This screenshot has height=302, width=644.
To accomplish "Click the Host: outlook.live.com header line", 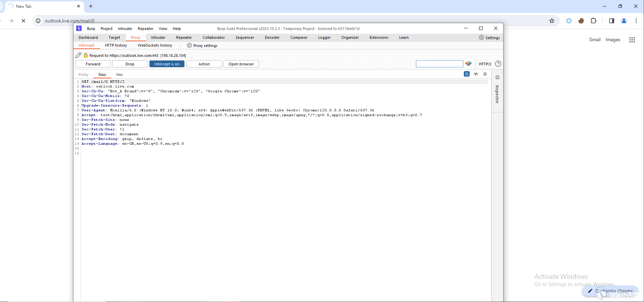I will 108,86.
